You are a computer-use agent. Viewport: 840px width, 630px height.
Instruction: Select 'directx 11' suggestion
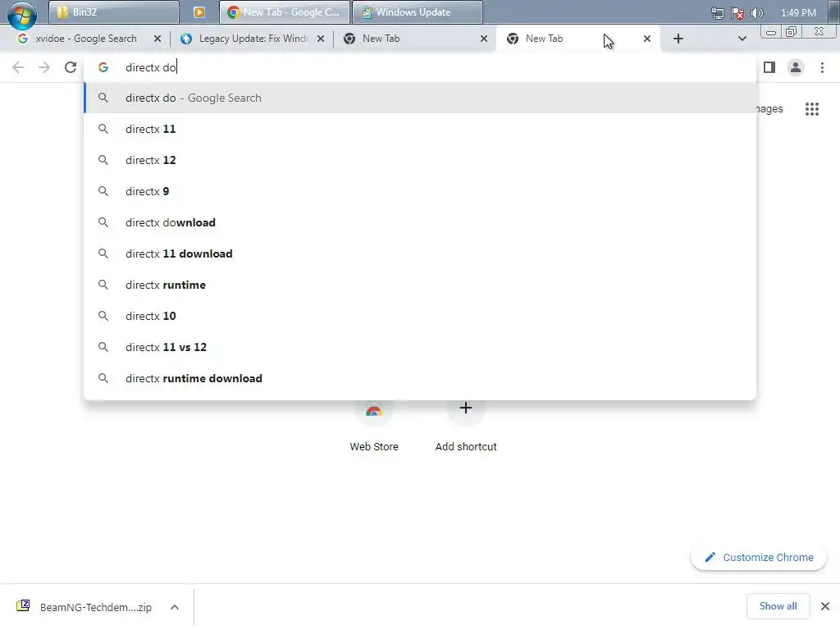click(420, 129)
